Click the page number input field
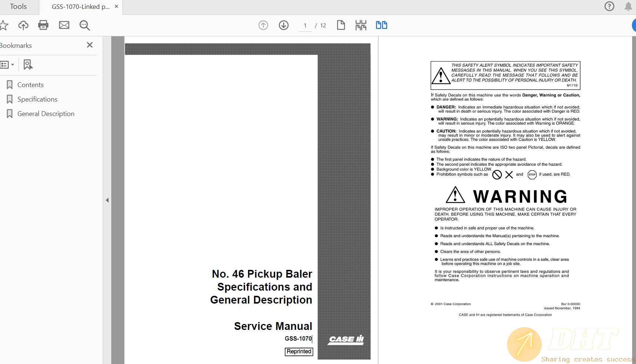 pyautogui.click(x=305, y=26)
